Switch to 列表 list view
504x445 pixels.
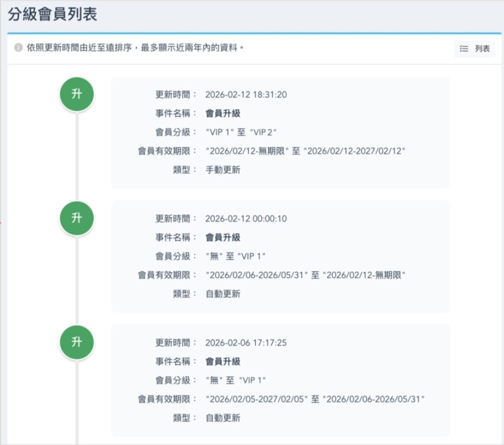[474, 49]
